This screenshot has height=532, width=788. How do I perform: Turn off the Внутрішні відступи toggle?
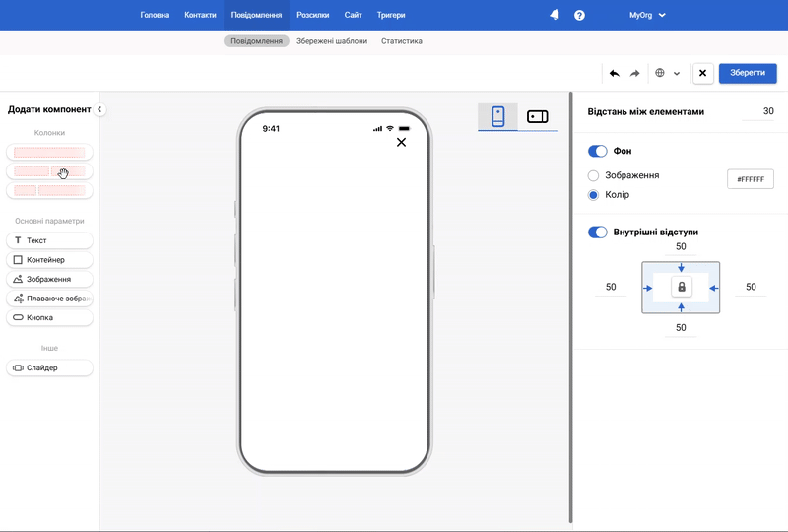597,232
